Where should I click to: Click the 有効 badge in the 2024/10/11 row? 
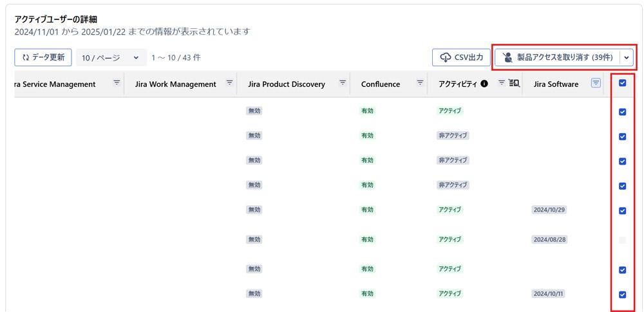367,293
